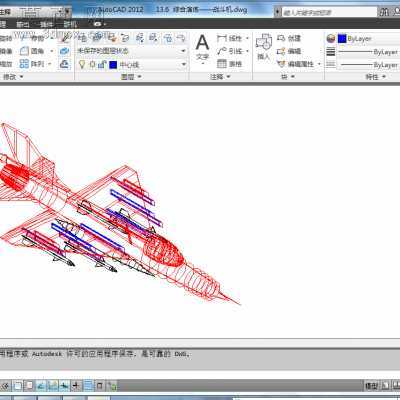
Task: Select the Leader (引线) tool
Action: click(x=230, y=51)
